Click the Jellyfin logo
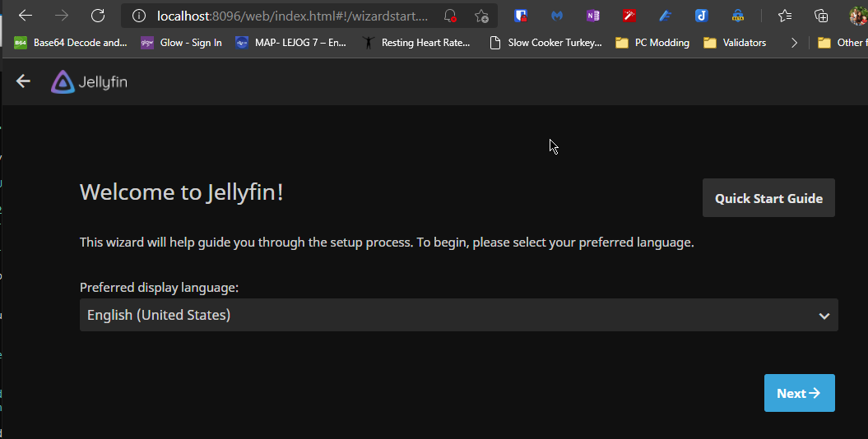The image size is (868, 439). [89, 82]
